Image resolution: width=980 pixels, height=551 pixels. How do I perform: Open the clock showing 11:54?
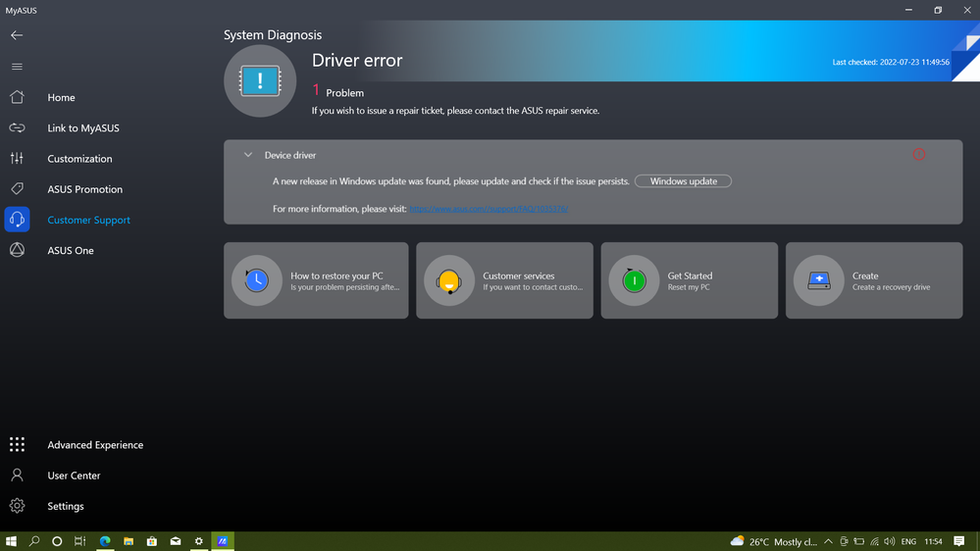(x=933, y=541)
